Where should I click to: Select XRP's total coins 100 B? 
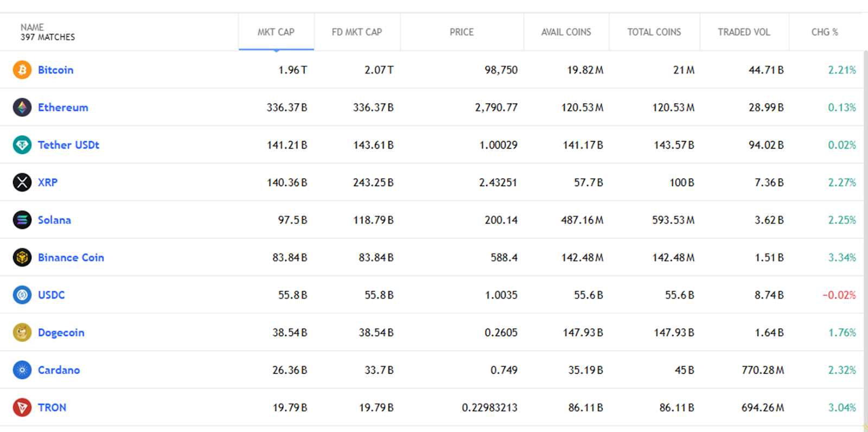(x=682, y=182)
